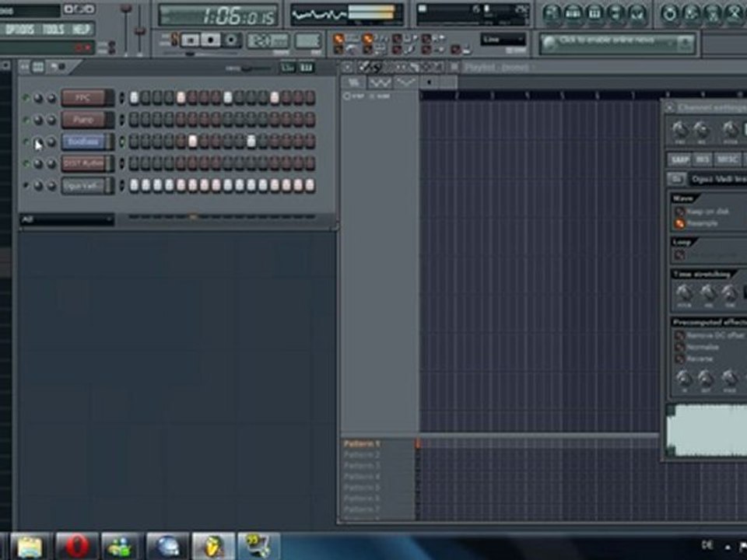Select the playlist draw pencil tool

pos(364,68)
